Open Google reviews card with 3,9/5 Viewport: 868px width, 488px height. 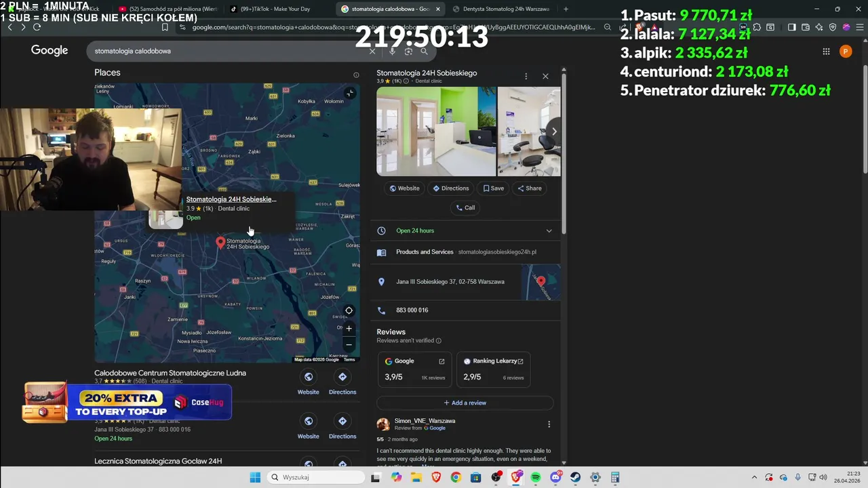pos(415,369)
